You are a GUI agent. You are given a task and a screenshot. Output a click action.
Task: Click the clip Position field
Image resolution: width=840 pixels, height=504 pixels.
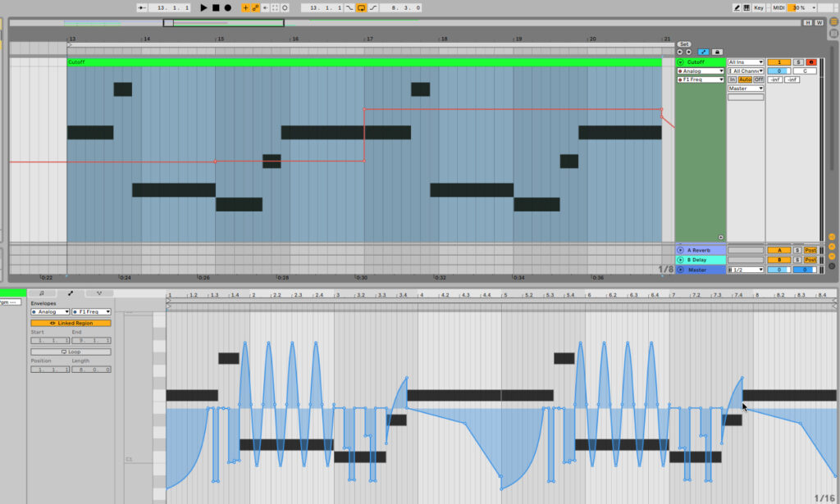point(50,369)
